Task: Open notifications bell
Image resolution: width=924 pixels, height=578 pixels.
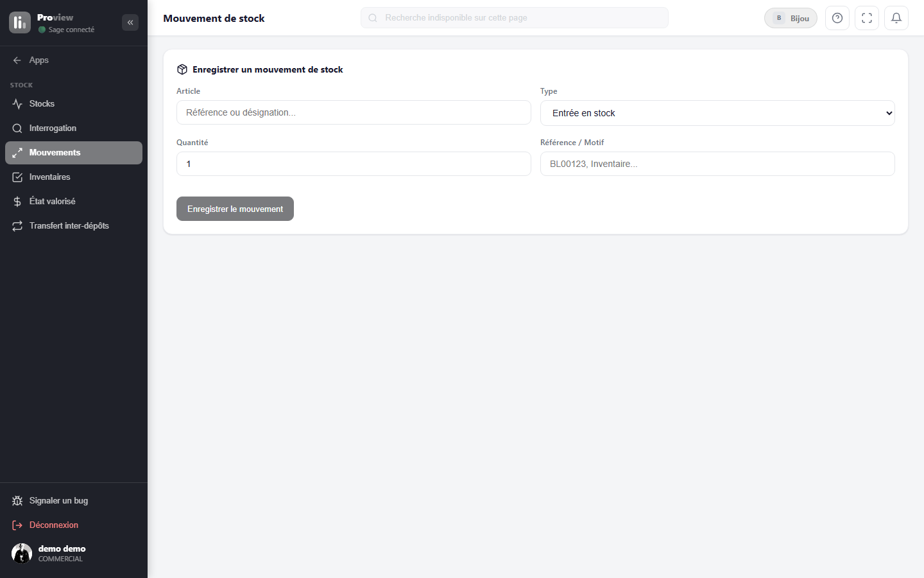Action: [x=896, y=18]
